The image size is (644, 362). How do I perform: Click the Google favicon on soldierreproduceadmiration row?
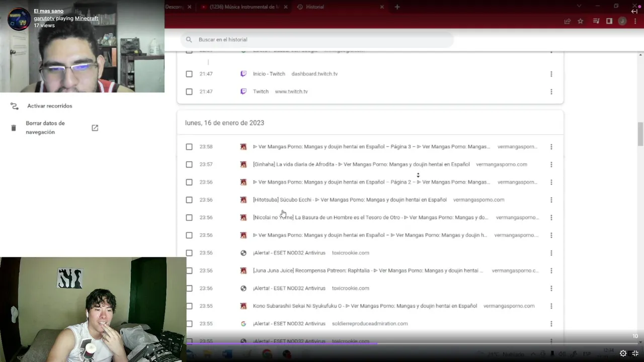tap(244, 324)
